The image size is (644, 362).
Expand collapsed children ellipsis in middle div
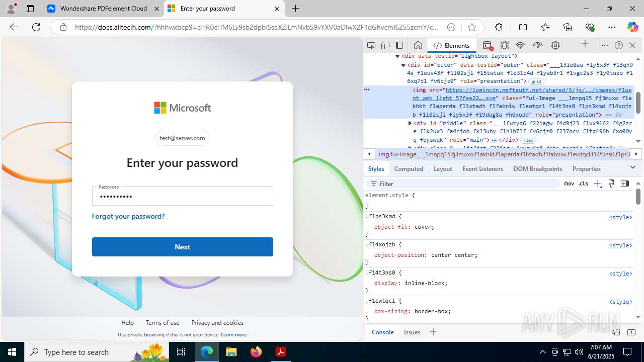[494, 140]
